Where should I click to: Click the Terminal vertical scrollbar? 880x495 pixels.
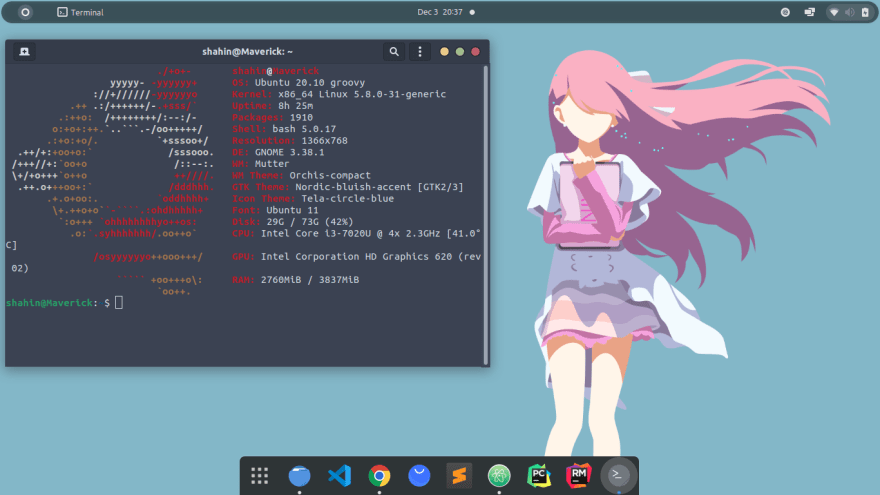click(x=485, y=215)
